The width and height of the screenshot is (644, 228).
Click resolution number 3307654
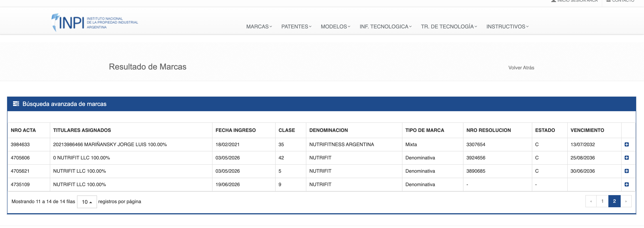click(x=476, y=145)
